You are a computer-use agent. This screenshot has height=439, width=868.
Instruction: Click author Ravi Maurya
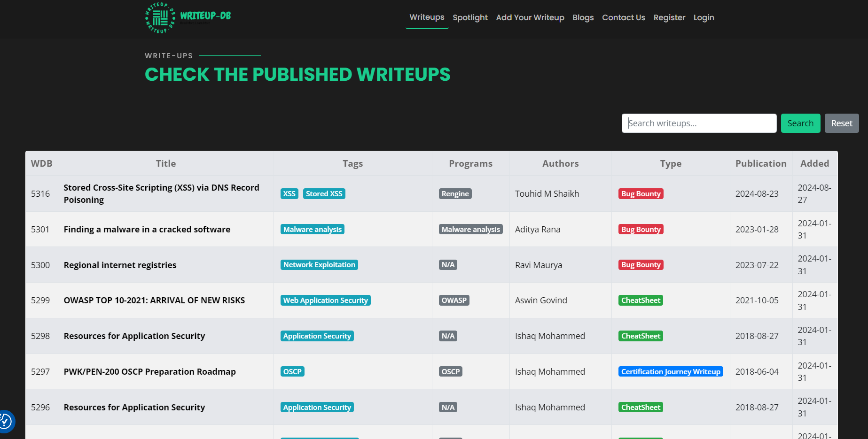tap(539, 265)
